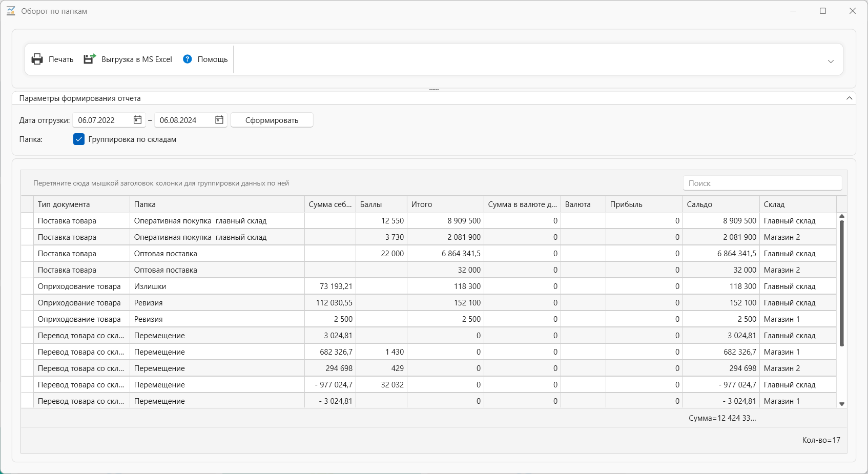Viewport: 868px width, 474px height.
Task: Minimize the Оборот по папкам window
Action: click(x=793, y=11)
